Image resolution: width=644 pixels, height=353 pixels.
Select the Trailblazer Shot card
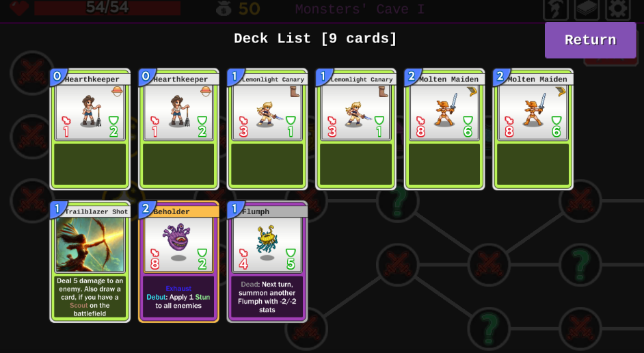(90, 262)
